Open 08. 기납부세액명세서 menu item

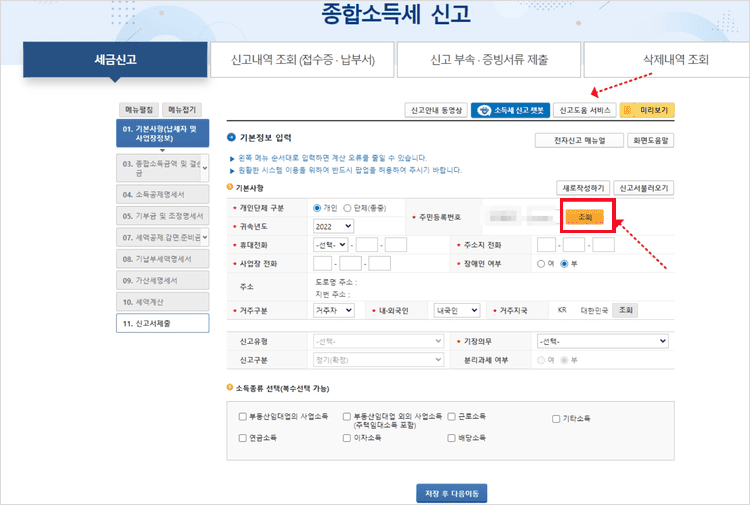click(163, 259)
